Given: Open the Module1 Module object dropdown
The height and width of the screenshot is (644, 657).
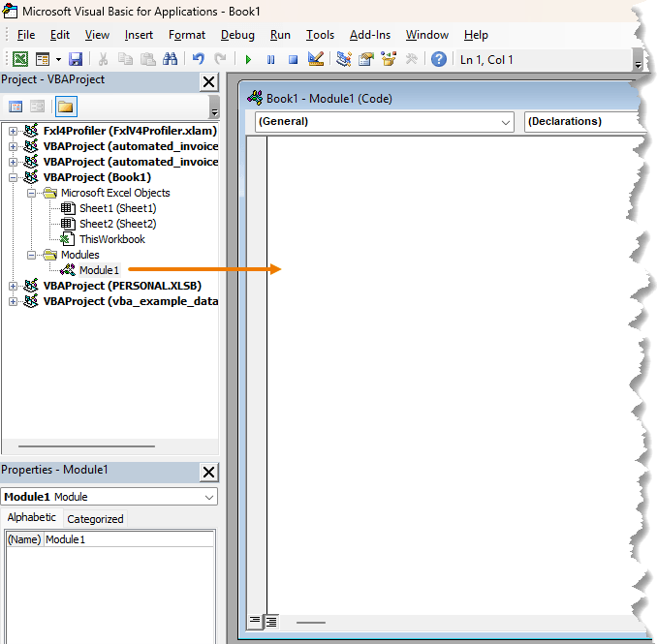Looking at the screenshot, I should 209,497.
